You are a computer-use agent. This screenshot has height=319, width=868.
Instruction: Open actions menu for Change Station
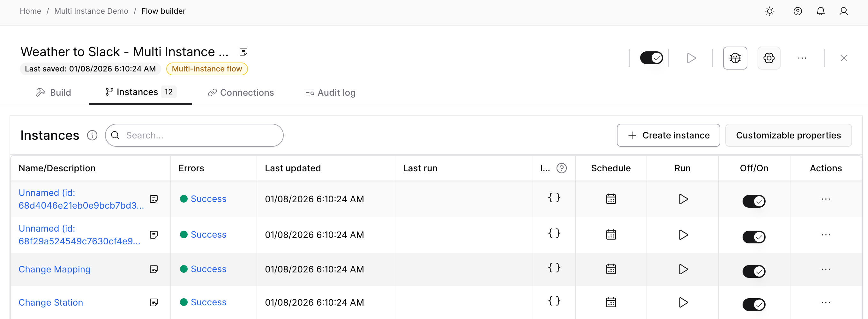826,302
